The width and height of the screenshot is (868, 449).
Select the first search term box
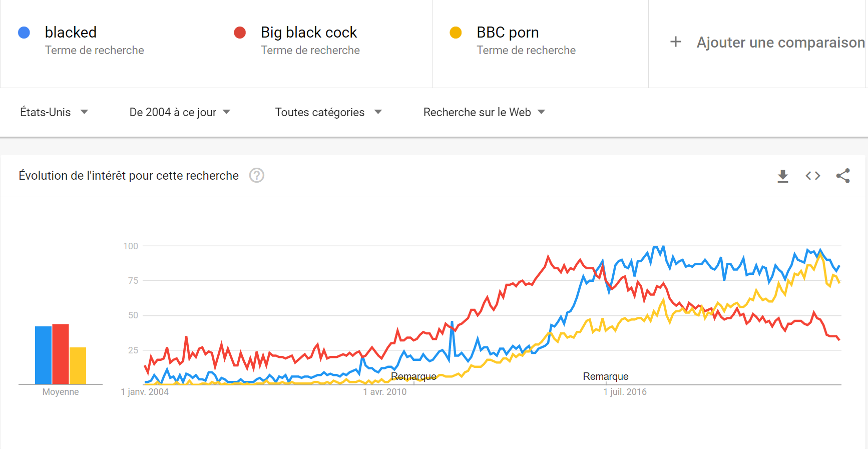[x=109, y=43]
